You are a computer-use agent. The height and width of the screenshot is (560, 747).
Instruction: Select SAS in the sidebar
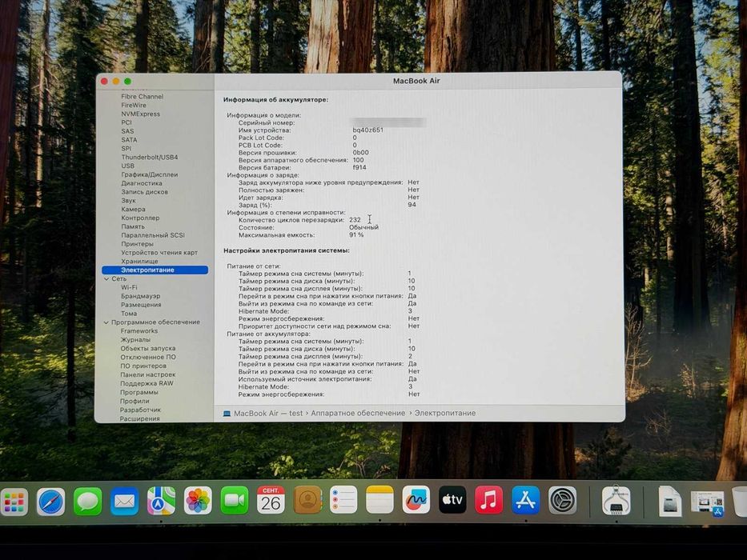coord(127,131)
